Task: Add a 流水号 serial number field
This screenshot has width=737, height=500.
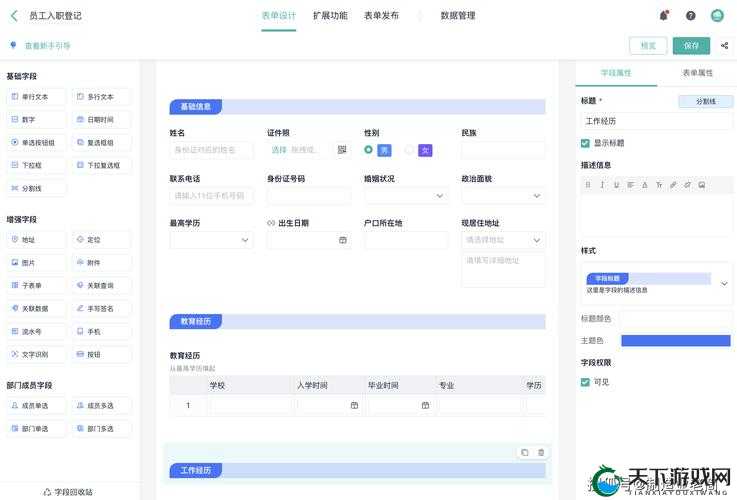Action: point(36,331)
